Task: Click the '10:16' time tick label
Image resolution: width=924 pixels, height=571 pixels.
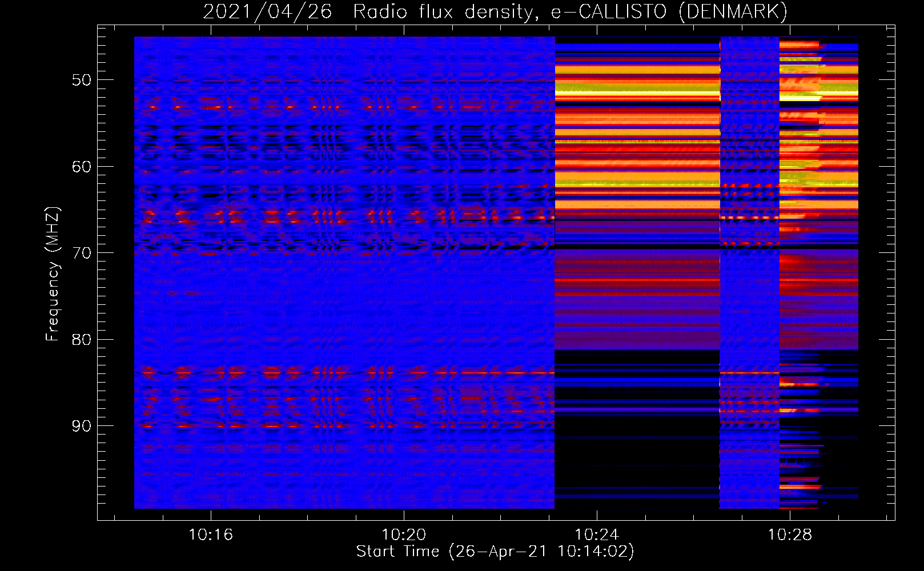Action: 211,535
